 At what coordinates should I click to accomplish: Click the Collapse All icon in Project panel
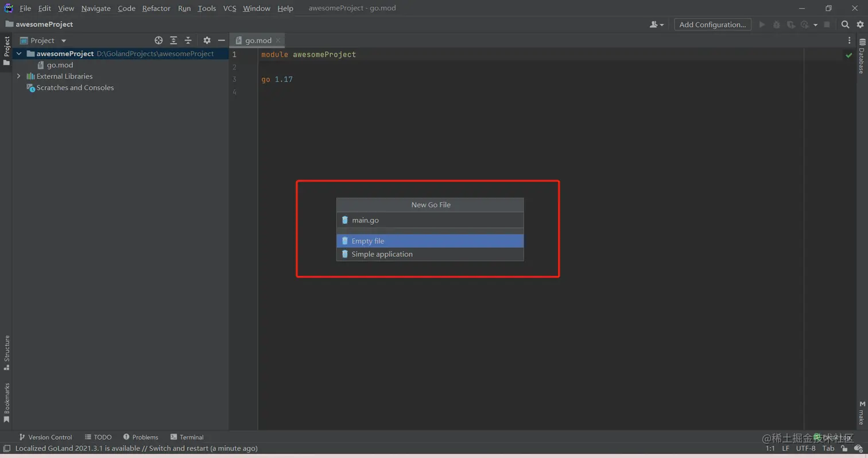[188, 40]
